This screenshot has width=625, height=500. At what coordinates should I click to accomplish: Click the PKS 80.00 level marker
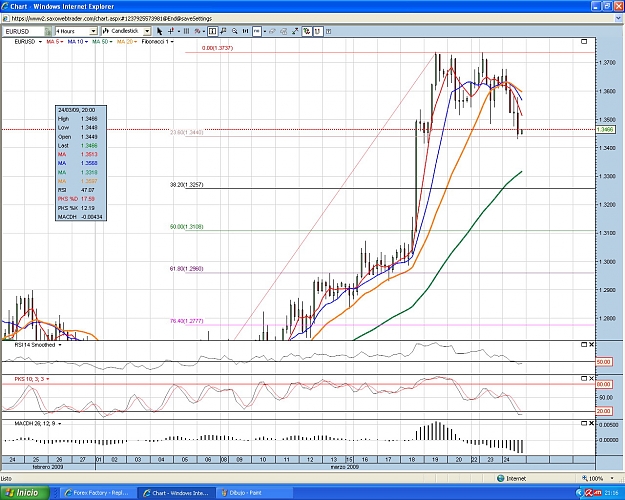603,384
